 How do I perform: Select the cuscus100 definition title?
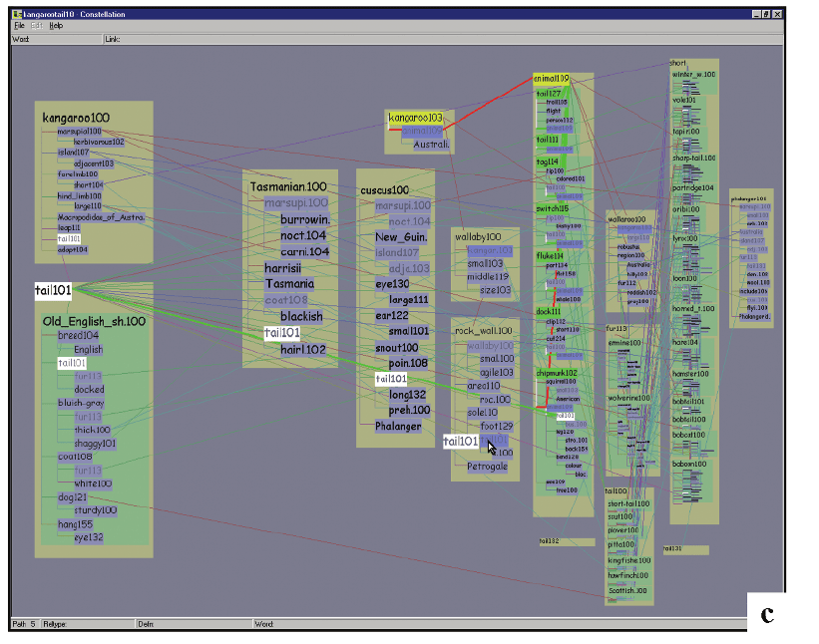pyautogui.click(x=384, y=189)
